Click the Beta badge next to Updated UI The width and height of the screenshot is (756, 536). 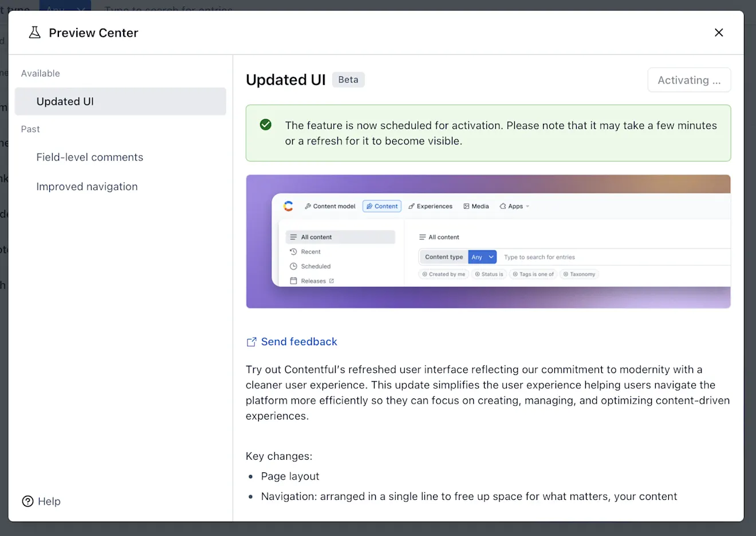[x=348, y=80]
